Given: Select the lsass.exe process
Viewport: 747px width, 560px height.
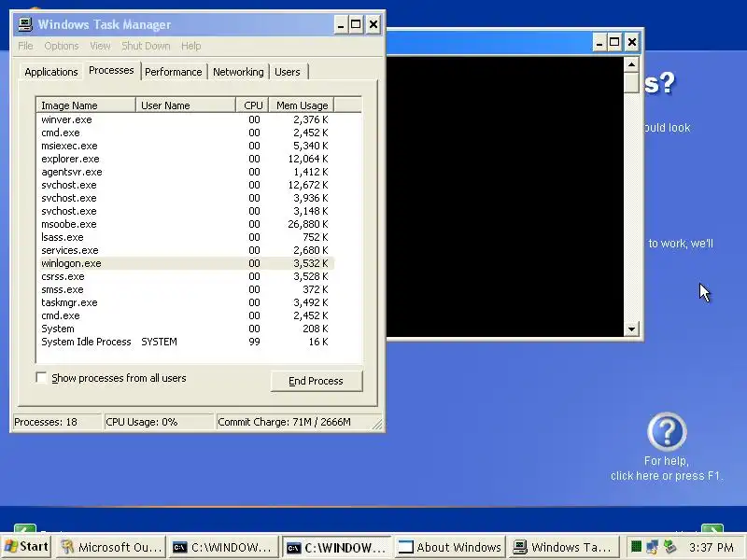Looking at the screenshot, I should pyautogui.click(x=185, y=237).
